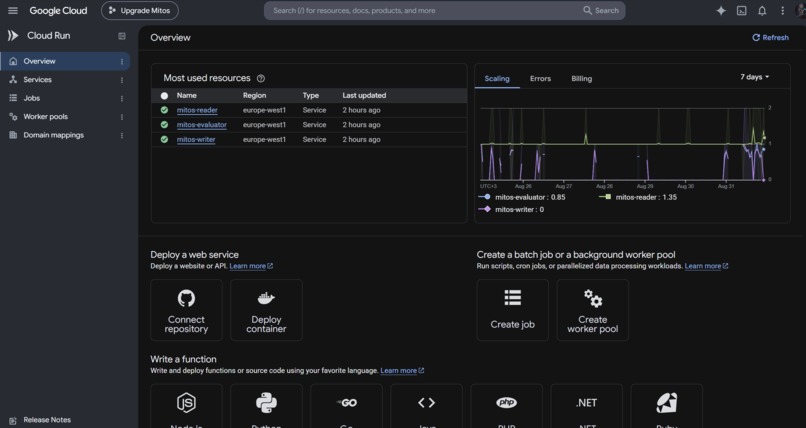Open three-dot options next to Worker pools
This screenshot has width=806, height=428.
pyautogui.click(x=122, y=117)
